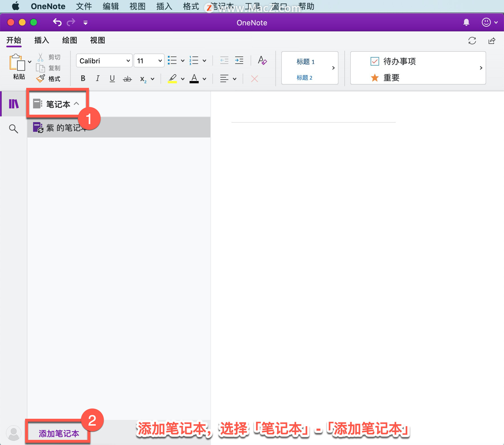Image resolution: width=504 pixels, height=445 pixels.
Task: Toggle Italic formatting
Action: [98, 78]
